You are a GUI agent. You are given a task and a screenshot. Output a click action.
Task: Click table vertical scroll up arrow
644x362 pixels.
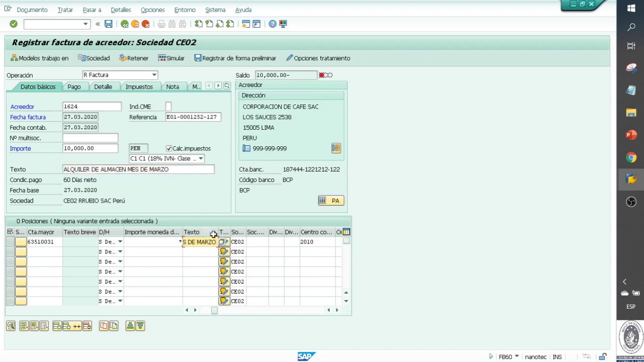346,292
